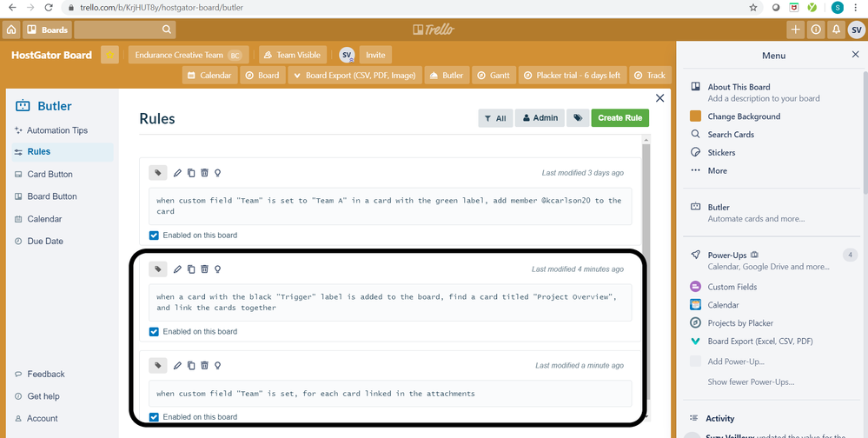Click the All filter button
868x438 pixels.
(495, 118)
